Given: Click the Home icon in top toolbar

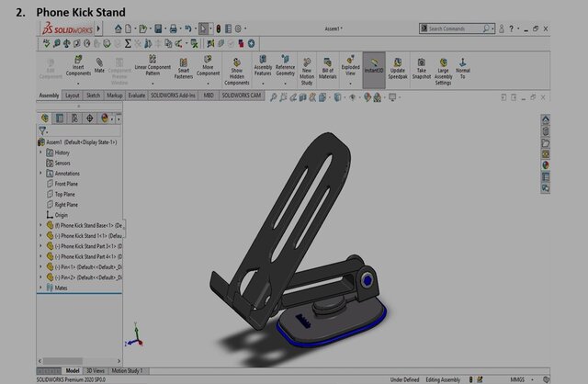Looking at the screenshot, I should (119, 28).
